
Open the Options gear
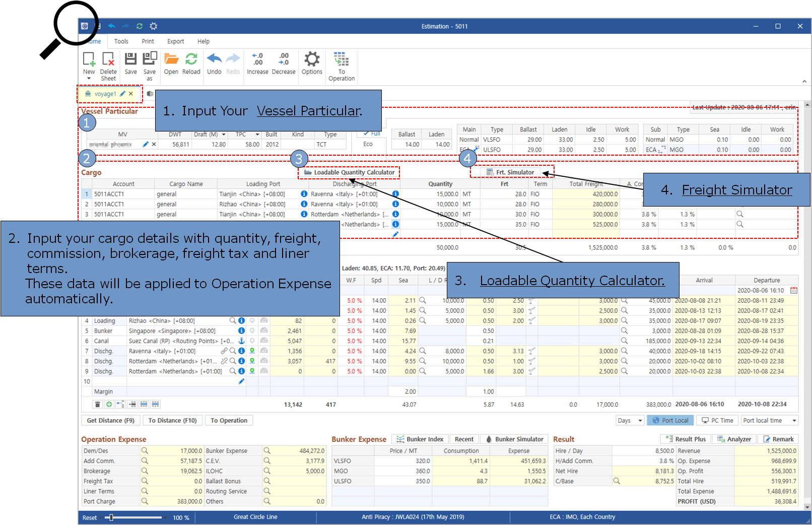pyautogui.click(x=312, y=60)
